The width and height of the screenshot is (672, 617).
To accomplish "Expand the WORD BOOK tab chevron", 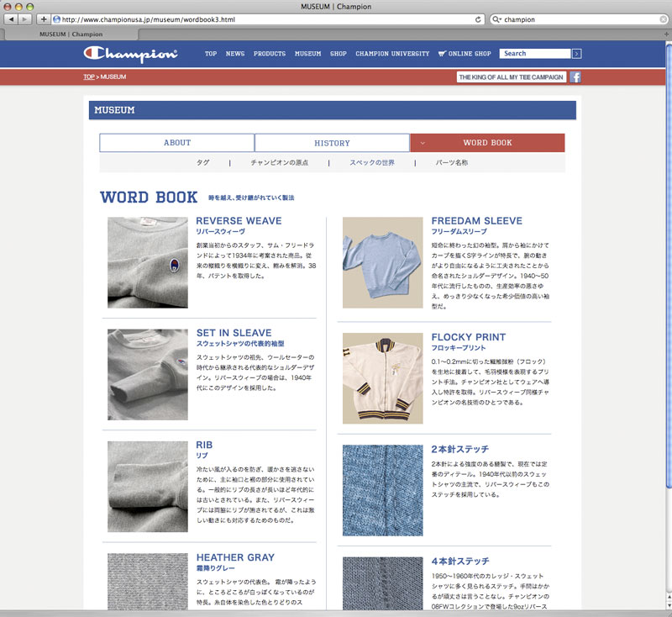I will [x=423, y=143].
